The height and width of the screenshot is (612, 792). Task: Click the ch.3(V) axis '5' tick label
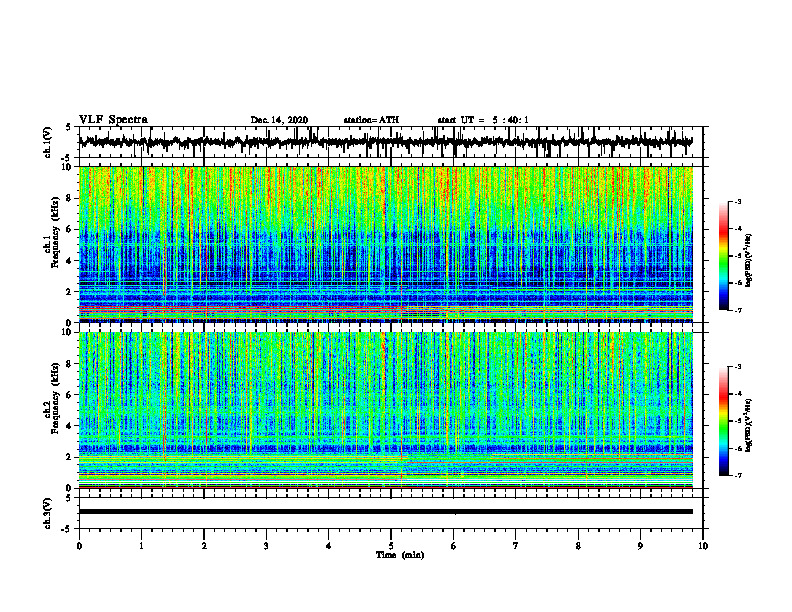[69, 498]
